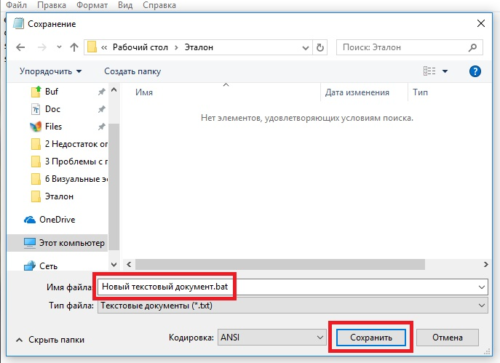The width and height of the screenshot is (500, 363).
Task: Click the Этот компьютер monitor icon
Action: (x=30, y=243)
